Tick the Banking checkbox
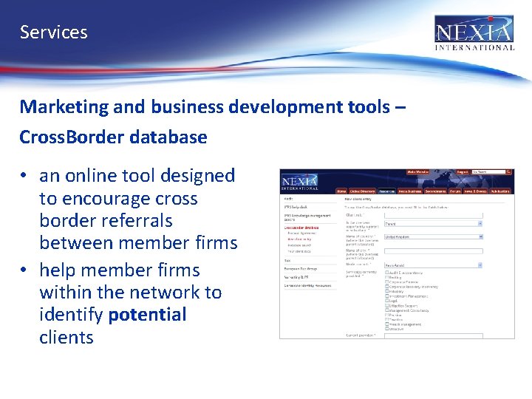Viewport: 532px width, 399px height. click(386, 277)
